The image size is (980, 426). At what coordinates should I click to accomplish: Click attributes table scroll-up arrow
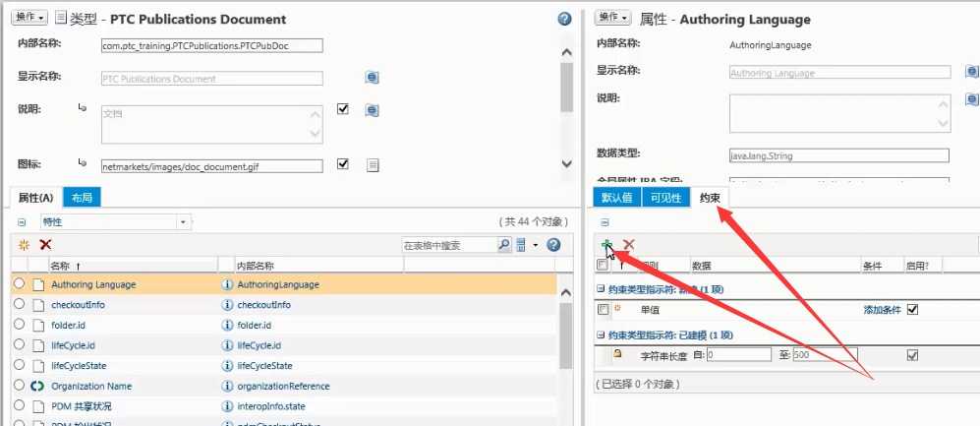(565, 293)
